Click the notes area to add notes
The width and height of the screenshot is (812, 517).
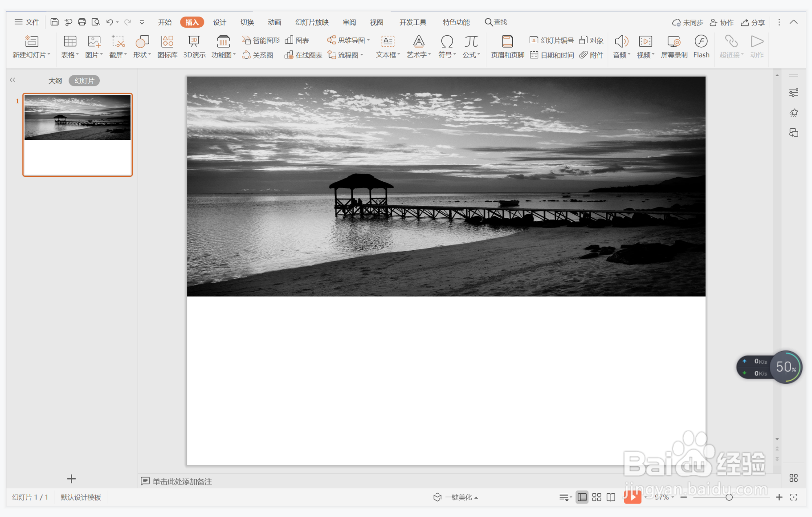click(x=182, y=481)
